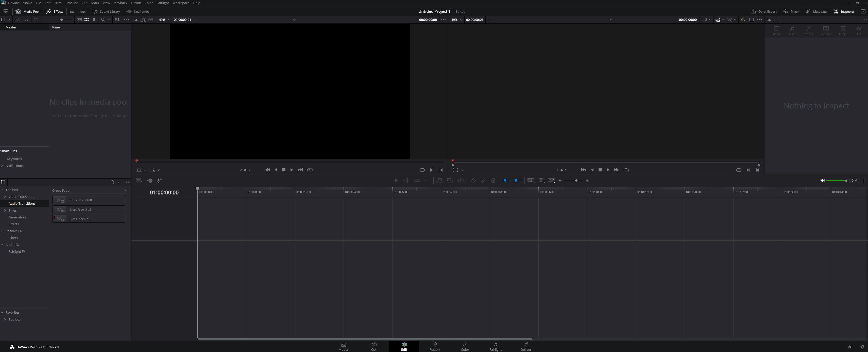Activate the Linked Selection icon

pos(484,181)
